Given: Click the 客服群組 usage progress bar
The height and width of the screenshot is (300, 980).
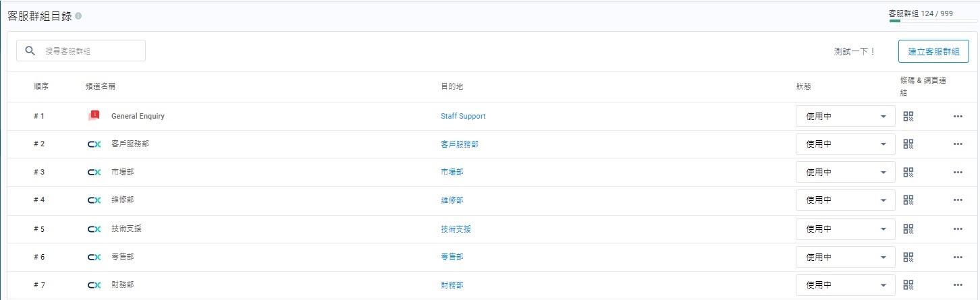Looking at the screenshot, I should point(933,21).
